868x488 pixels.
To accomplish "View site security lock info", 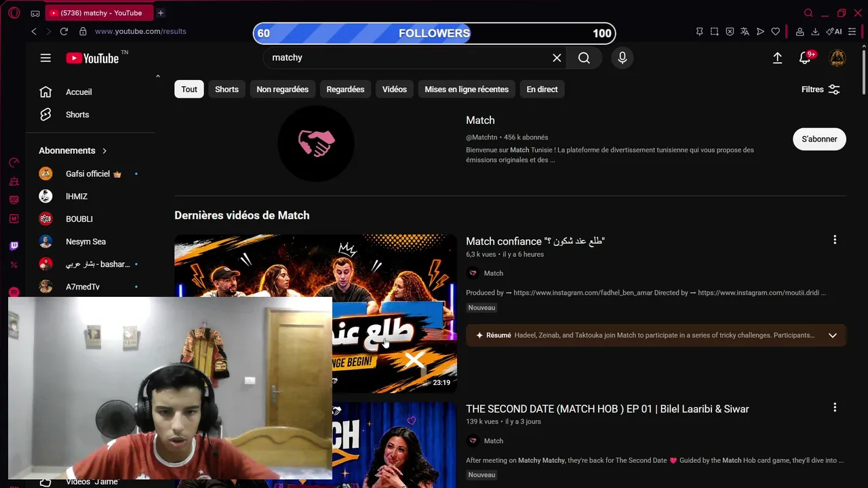I will click(x=83, y=31).
